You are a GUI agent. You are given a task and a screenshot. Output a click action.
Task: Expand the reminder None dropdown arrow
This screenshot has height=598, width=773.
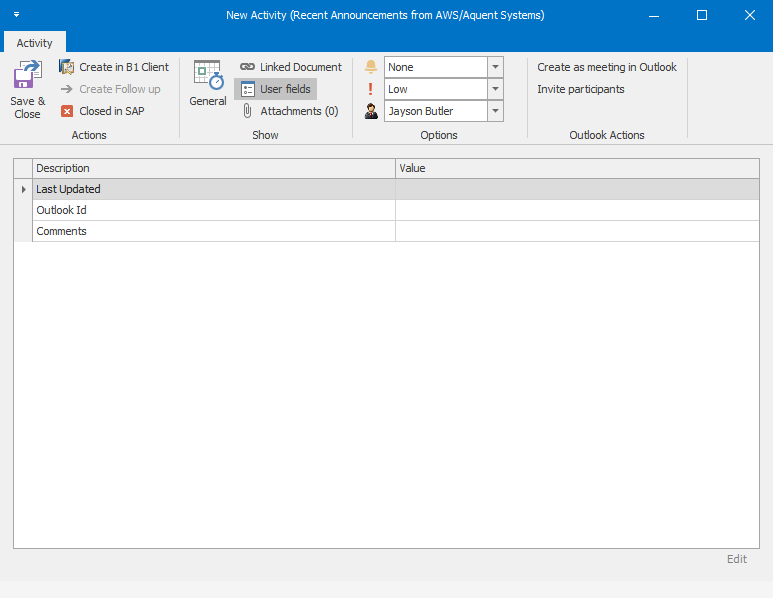(x=495, y=67)
